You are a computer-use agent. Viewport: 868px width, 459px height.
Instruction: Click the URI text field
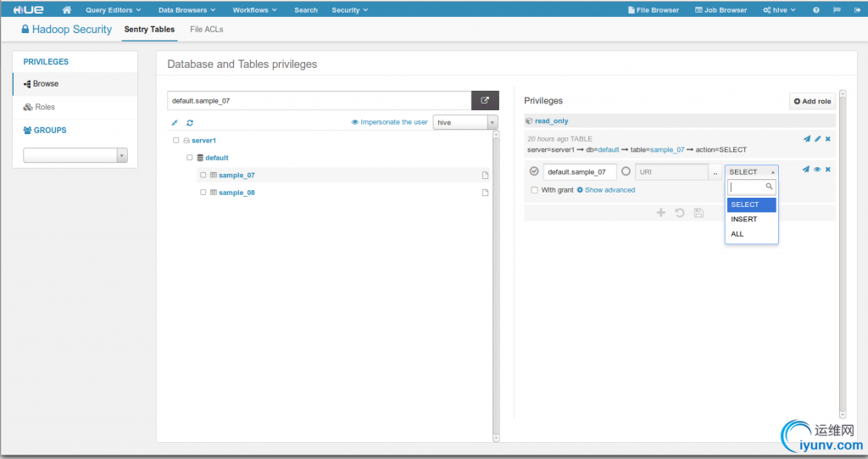click(672, 172)
